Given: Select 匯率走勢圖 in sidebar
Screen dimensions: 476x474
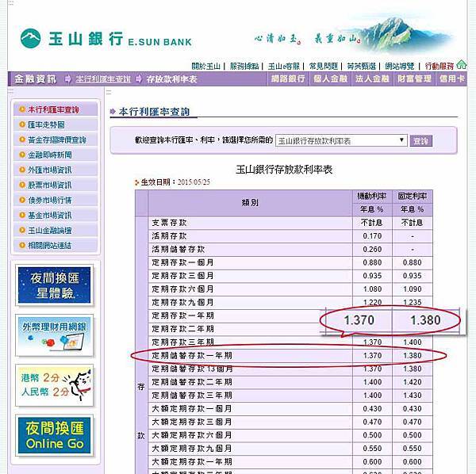Looking at the screenshot, I should pyautogui.click(x=56, y=124).
